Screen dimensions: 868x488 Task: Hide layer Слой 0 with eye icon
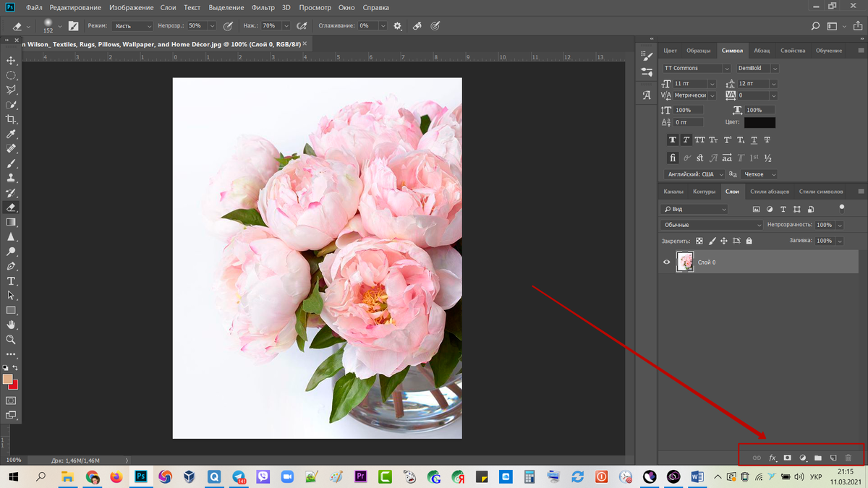point(667,262)
